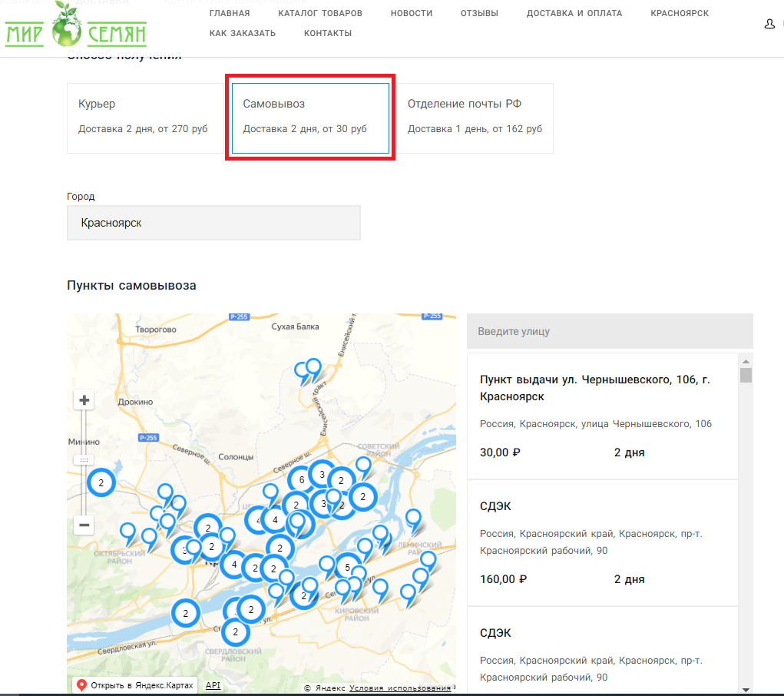Open the Каталог товаров menu

[320, 13]
